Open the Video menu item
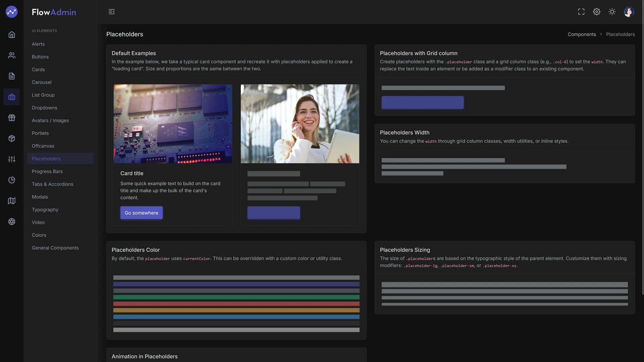This screenshot has height=362, width=644. pos(38,222)
